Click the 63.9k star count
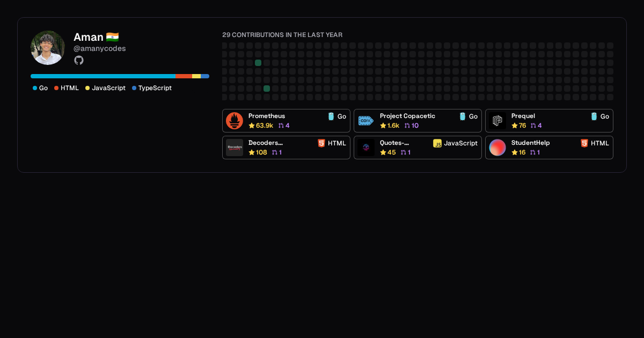 coord(265,126)
